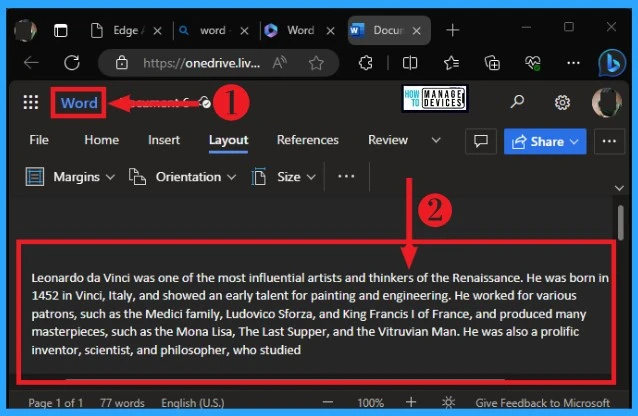This screenshot has width=638, height=416.
Task: Refresh the page in Edge
Action: (x=72, y=63)
